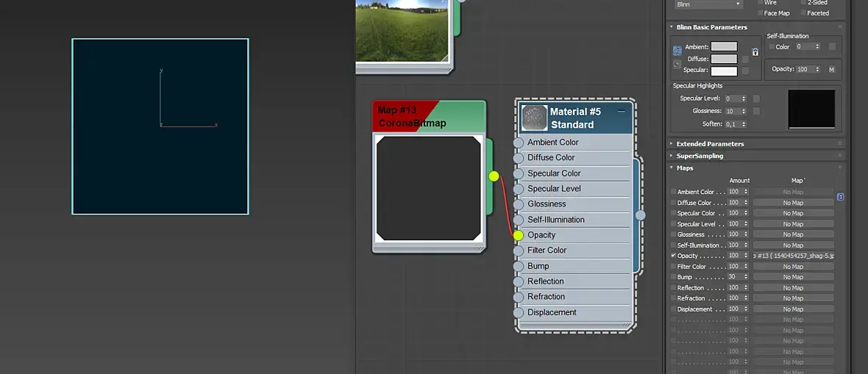Toggle the Ambient and Diffuse color lock padlock
Viewport: 868px width, 374px height.
pos(755,52)
